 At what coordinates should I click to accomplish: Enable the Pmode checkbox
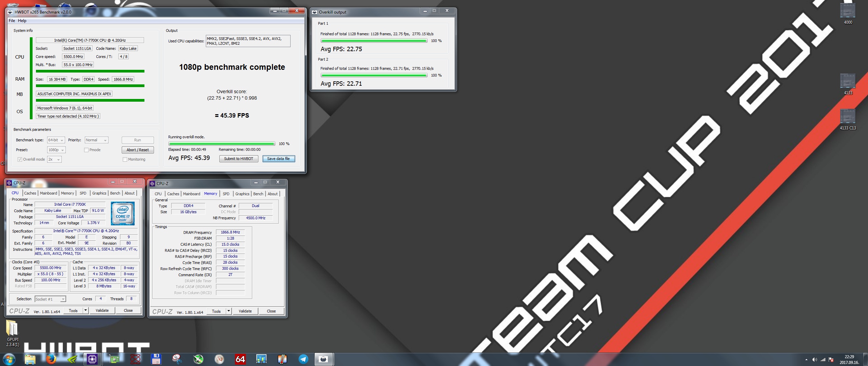pyautogui.click(x=86, y=150)
